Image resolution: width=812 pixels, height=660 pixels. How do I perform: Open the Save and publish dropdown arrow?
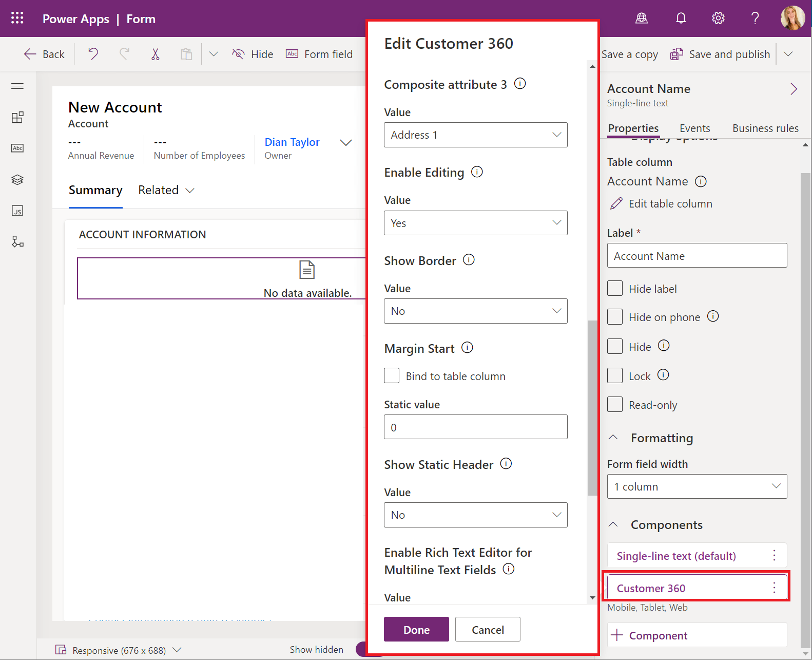pyautogui.click(x=789, y=54)
